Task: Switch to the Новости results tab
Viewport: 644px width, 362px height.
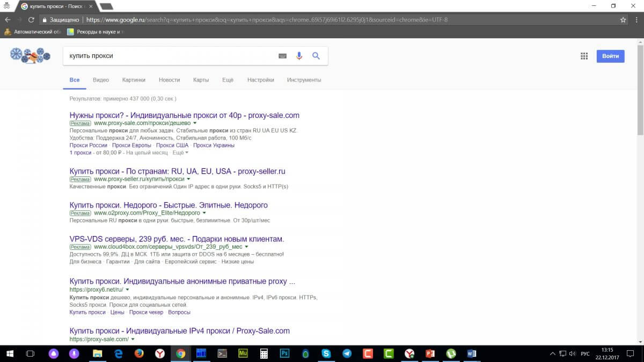Action: click(x=169, y=80)
